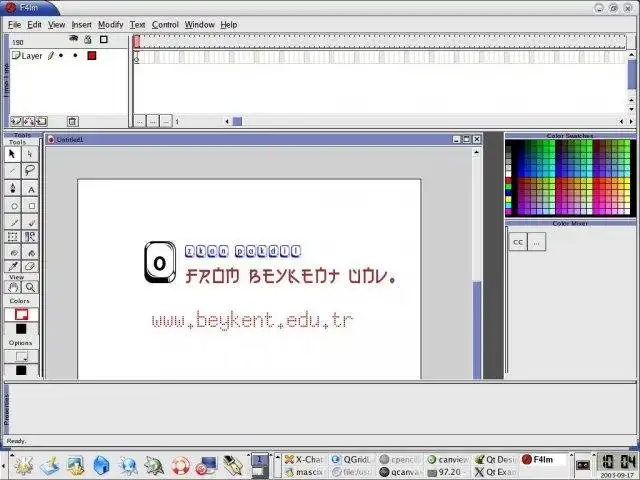The image size is (640, 480).
Task: Toggle visibility dot of Layer row
Action: click(61, 56)
